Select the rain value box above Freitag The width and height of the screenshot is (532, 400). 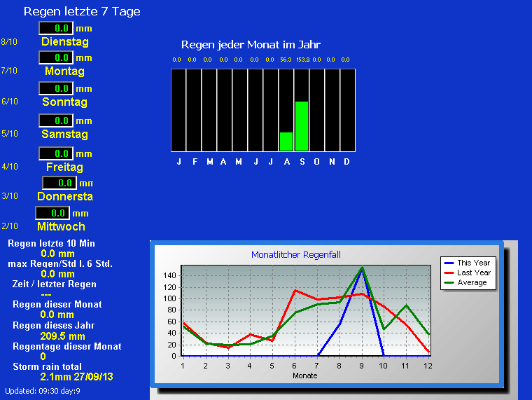56,153
